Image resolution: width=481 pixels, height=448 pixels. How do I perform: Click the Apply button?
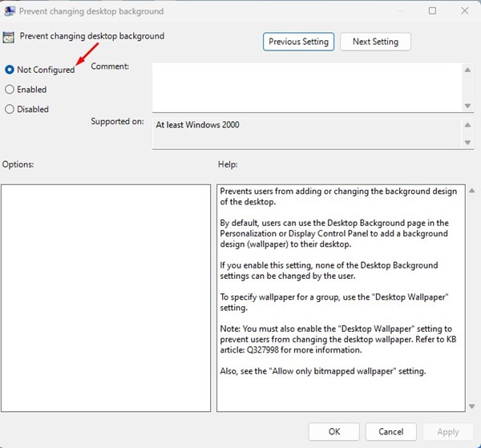click(x=448, y=432)
